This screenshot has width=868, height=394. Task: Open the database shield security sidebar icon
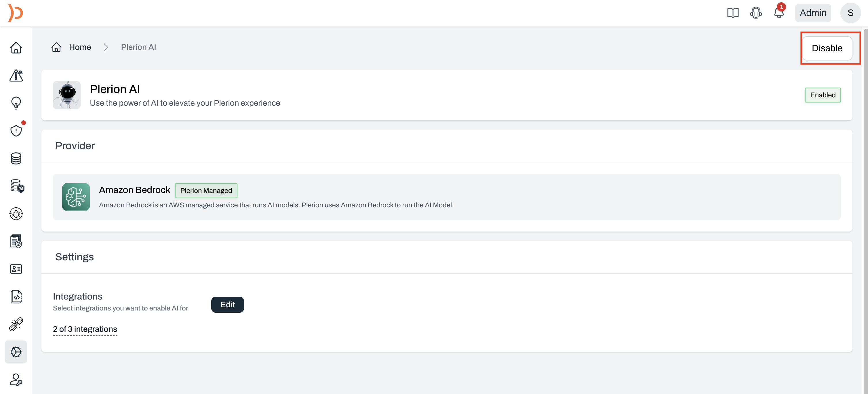tap(17, 186)
